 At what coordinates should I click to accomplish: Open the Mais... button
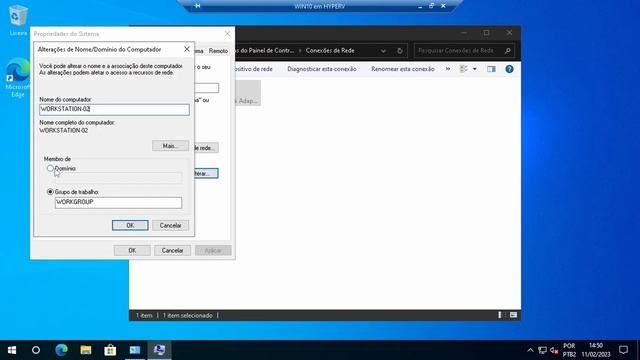pyautogui.click(x=171, y=146)
